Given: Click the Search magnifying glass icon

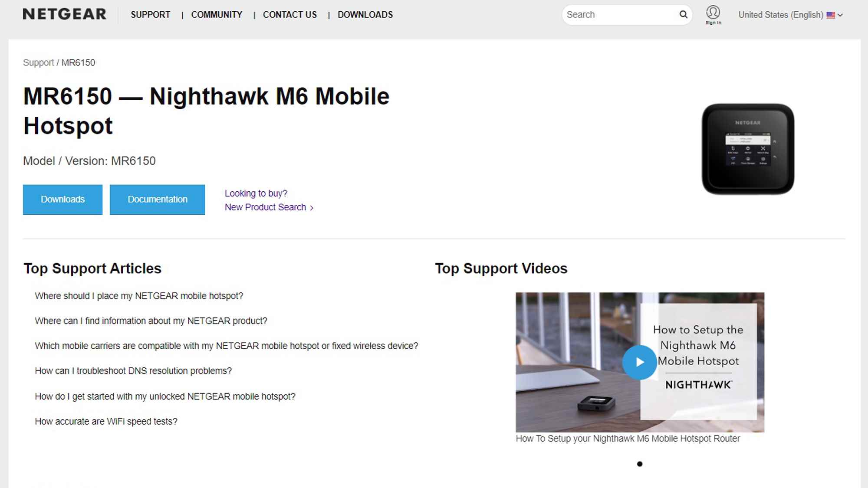Looking at the screenshot, I should [684, 14].
